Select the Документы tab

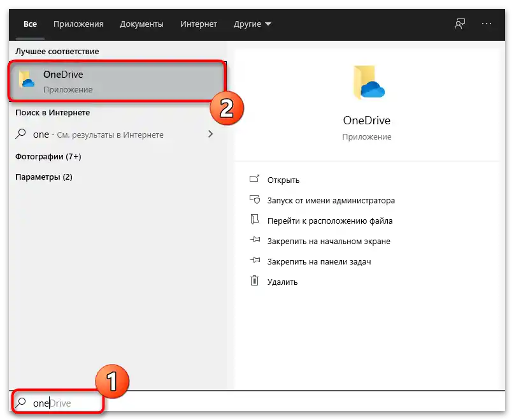point(141,24)
